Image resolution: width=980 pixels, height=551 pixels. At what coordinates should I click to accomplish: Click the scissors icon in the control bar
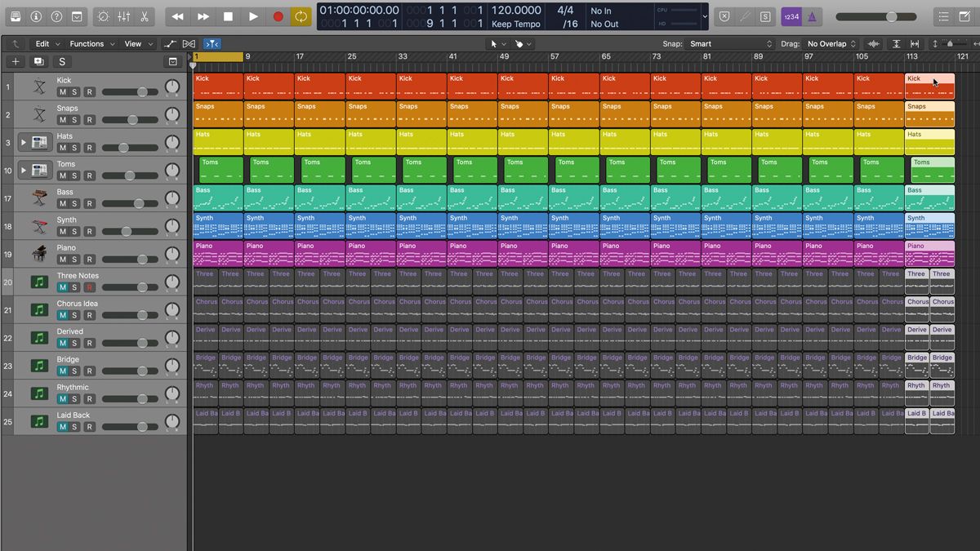coord(145,16)
